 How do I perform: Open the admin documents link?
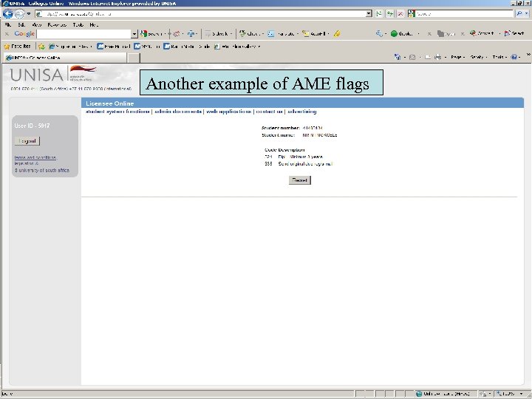[178, 112]
